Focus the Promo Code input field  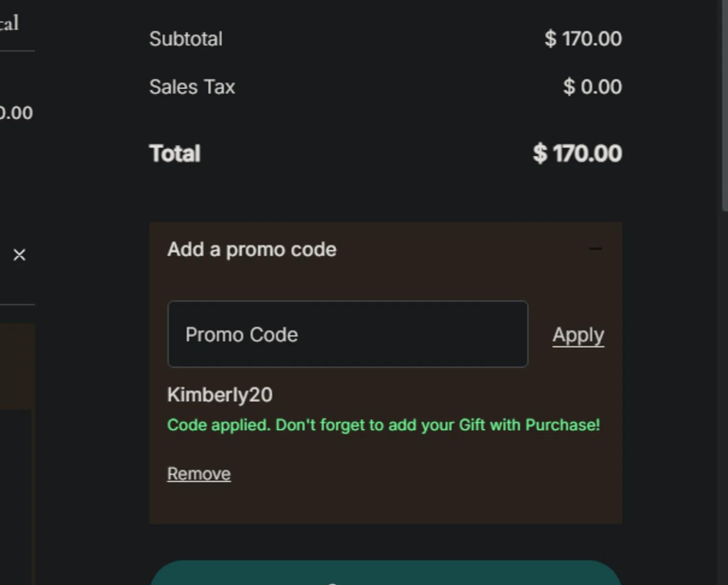click(347, 334)
